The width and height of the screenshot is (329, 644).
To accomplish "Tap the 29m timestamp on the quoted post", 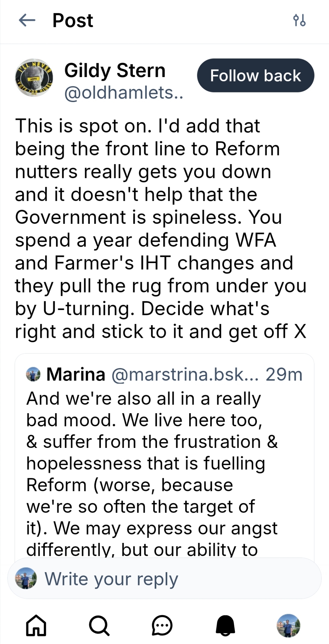I will 284,374.
